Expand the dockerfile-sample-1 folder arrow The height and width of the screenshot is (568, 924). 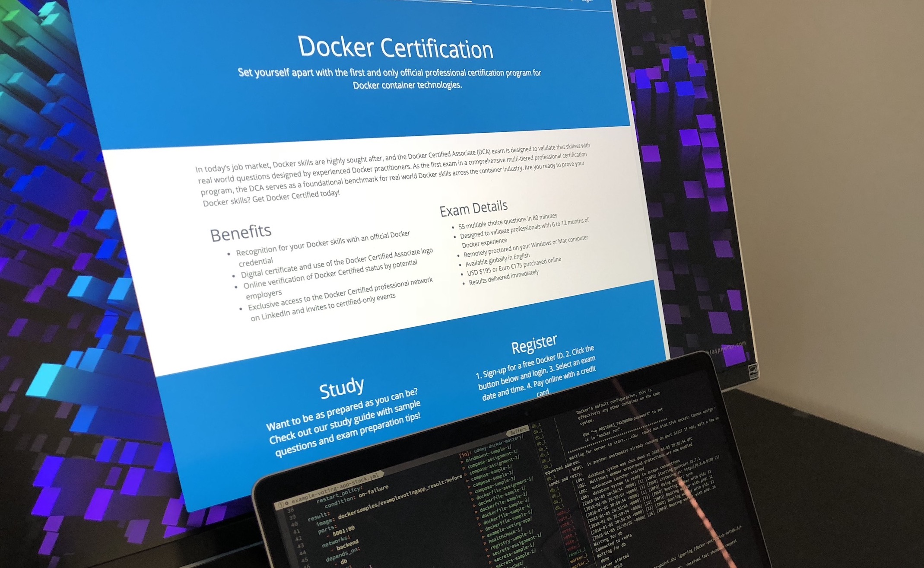pos(474,506)
